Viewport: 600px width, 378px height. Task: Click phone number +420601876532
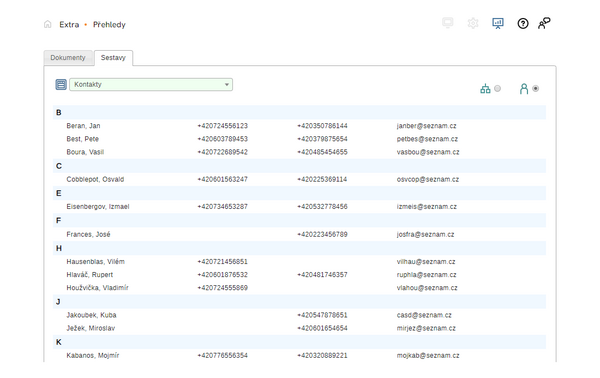point(223,275)
